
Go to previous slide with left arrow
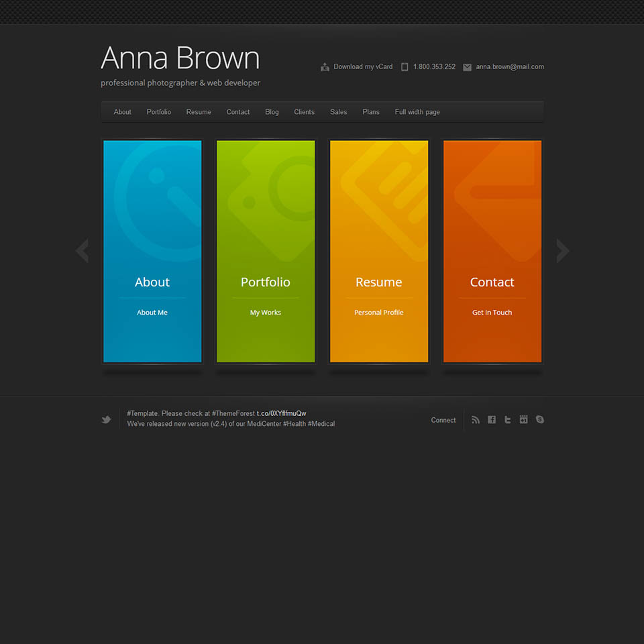pyautogui.click(x=82, y=251)
